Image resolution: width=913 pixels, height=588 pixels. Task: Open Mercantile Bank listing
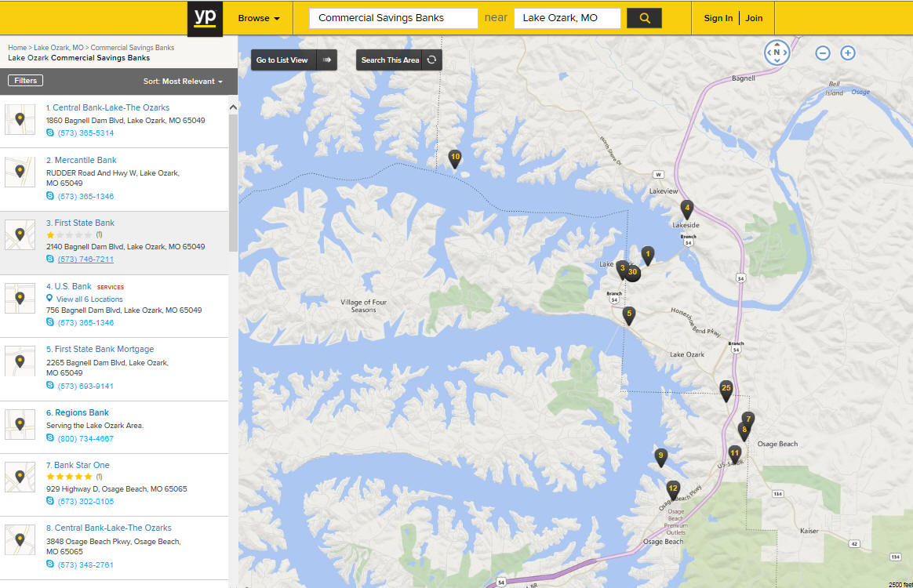coord(82,160)
